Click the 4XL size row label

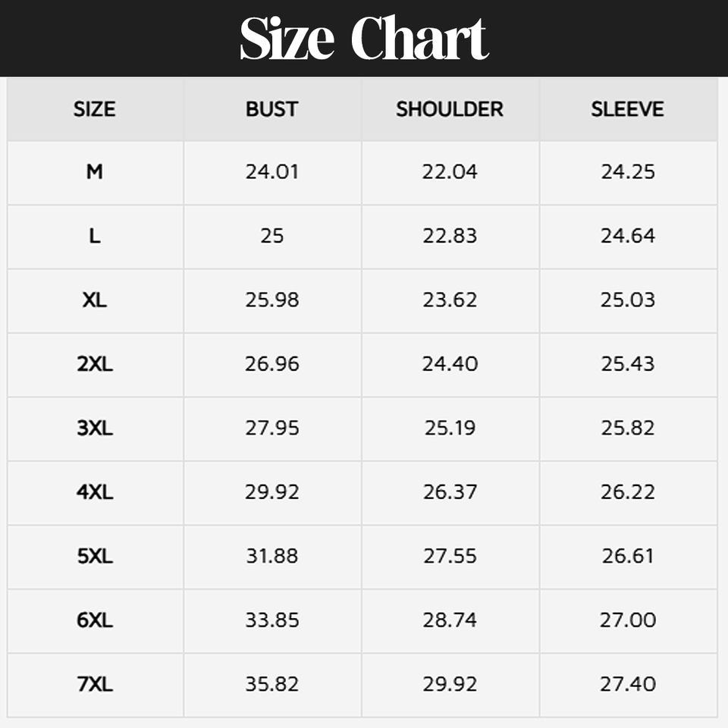(95, 492)
